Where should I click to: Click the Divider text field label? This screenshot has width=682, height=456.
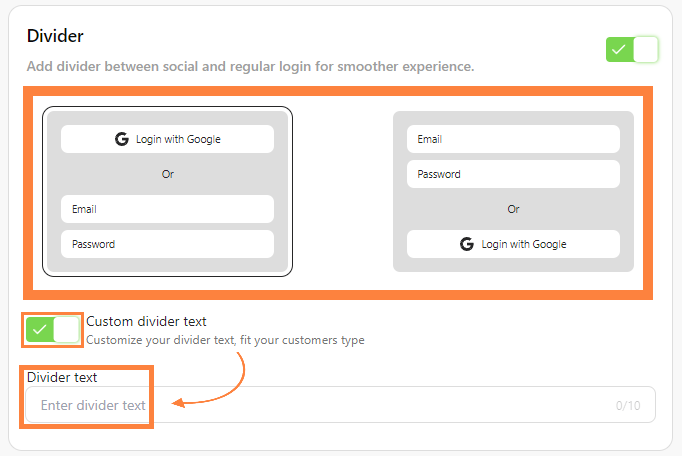(x=62, y=377)
